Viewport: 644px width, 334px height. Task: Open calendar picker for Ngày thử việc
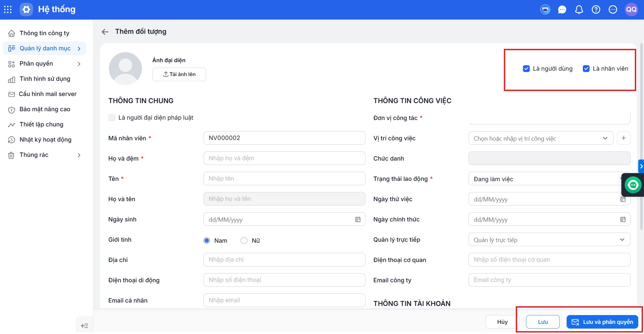click(x=623, y=199)
